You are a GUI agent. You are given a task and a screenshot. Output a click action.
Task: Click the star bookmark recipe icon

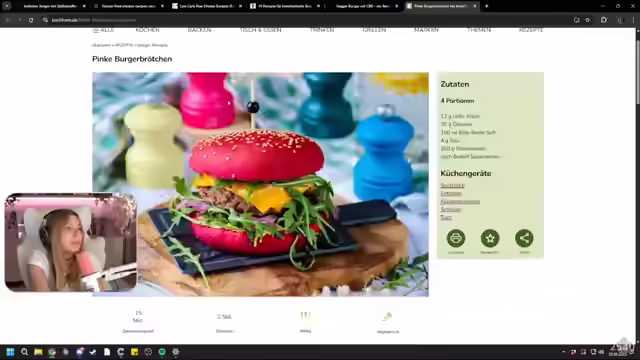pos(490,238)
